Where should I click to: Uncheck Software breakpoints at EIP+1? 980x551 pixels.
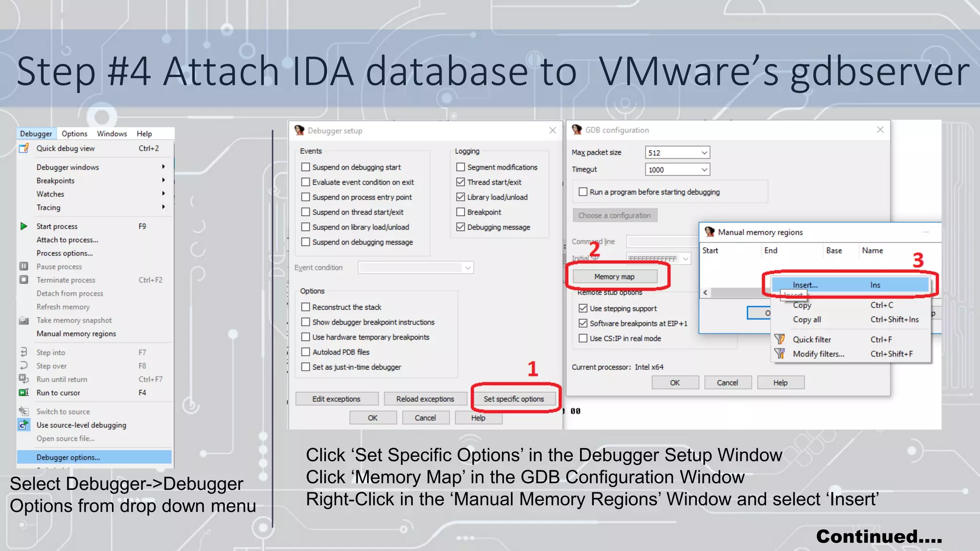coord(583,323)
